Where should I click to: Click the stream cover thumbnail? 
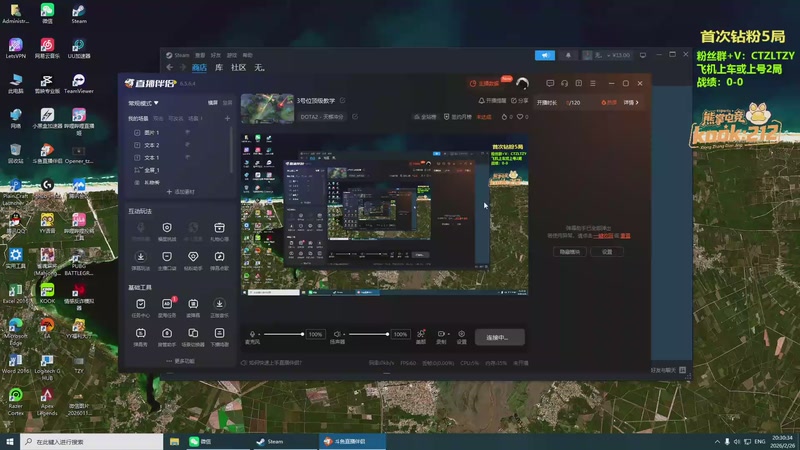pos(267,109)
